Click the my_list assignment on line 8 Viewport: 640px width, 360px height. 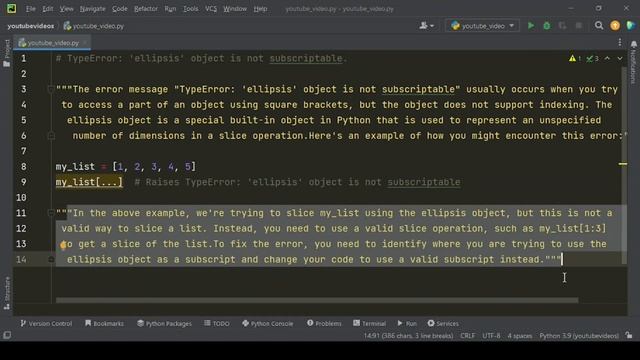click(x=126, y=167)
